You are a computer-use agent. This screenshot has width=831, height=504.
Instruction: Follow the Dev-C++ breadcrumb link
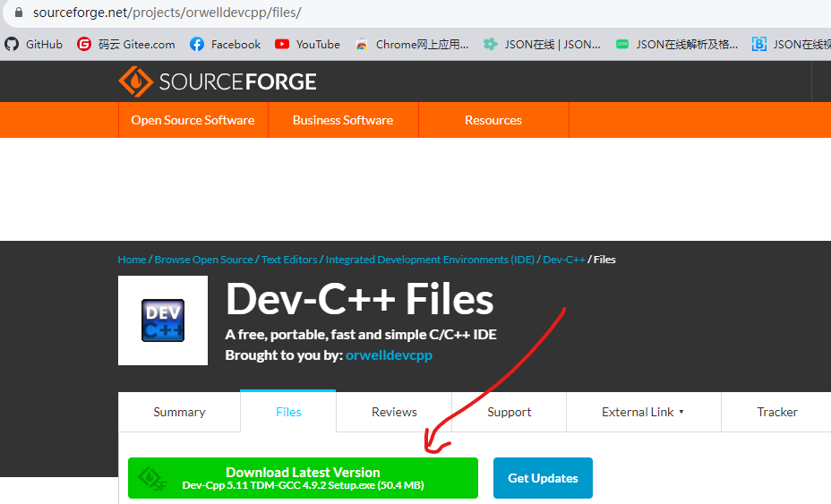[x=564, y=260]
